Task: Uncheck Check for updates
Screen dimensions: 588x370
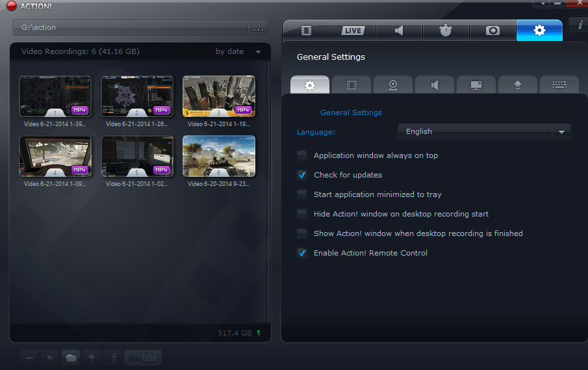Action: tap(302, 175)
